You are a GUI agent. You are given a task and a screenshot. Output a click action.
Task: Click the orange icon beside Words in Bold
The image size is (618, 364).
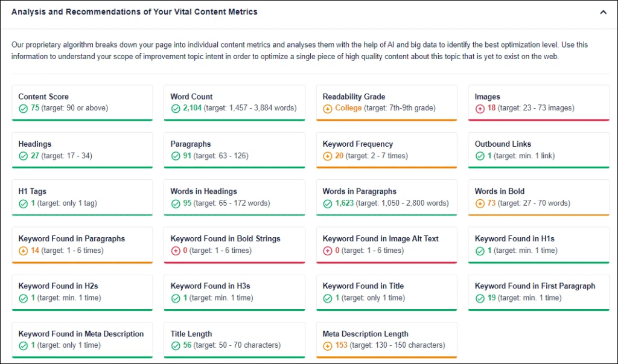click(479, 203)
